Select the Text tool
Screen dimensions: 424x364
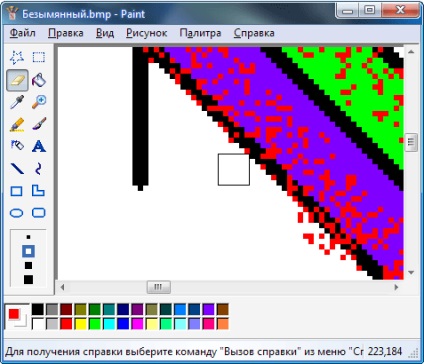coord(39,146)
